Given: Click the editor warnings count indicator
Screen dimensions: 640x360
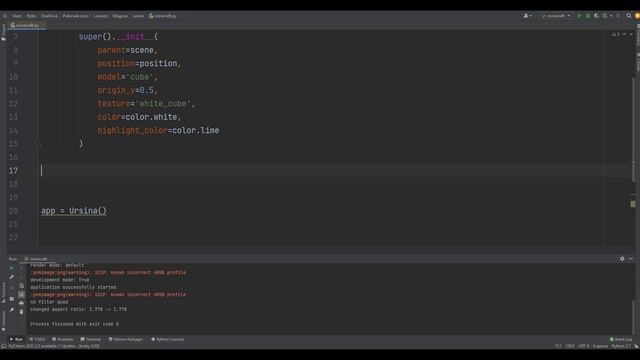Looking at the screenshot, I should coord(616,34).
